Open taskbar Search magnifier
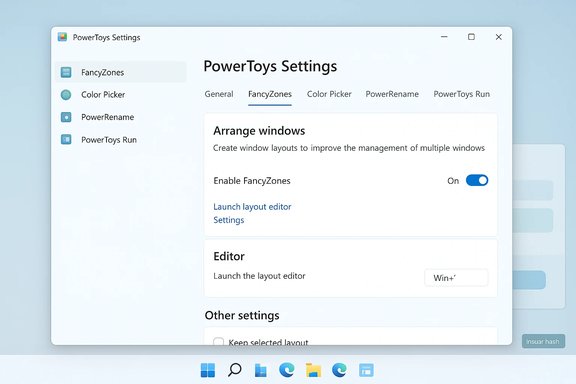This screenshot has height=384, width=576. (x=234, y=370)
